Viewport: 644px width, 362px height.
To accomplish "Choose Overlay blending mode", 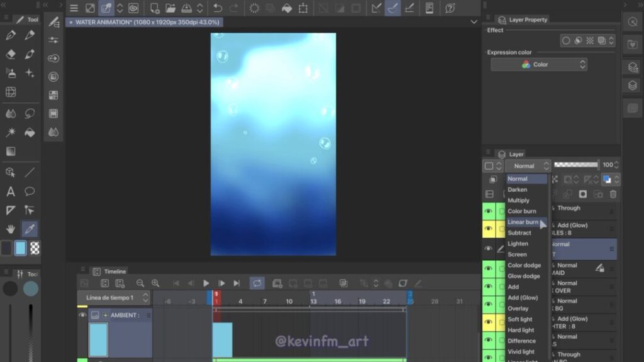I will point(518,309).
